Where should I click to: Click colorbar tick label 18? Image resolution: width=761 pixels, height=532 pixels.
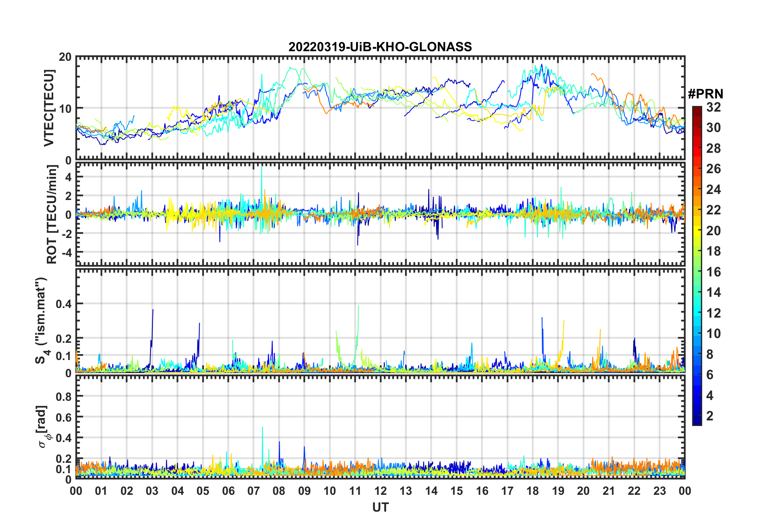coord(713,251)
